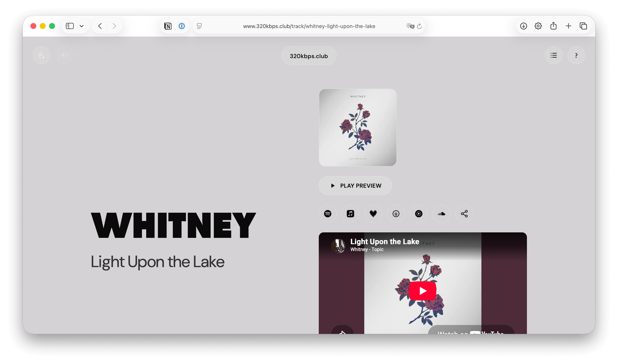
Task: Open a new tab
Action: [568, 26]
